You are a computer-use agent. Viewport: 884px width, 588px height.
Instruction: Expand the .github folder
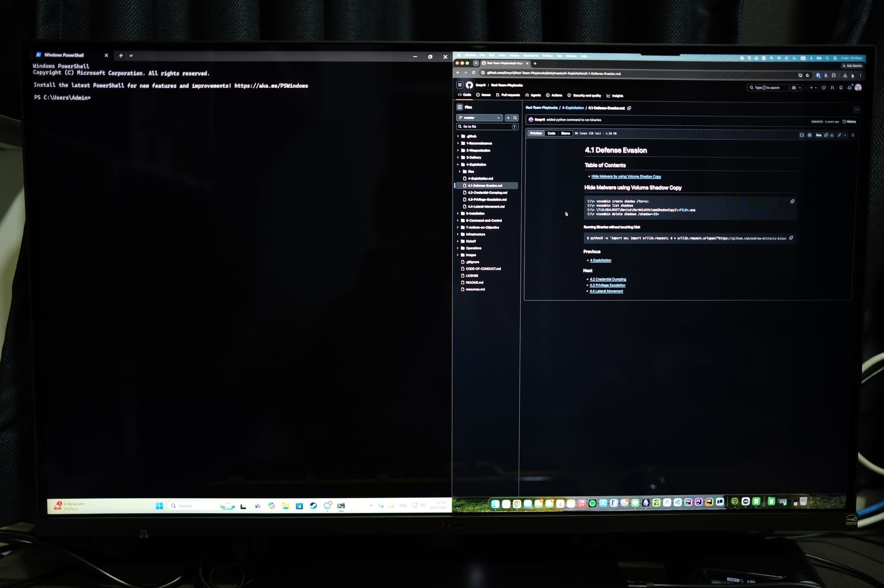pyautogui.click(x=458, y=137)
